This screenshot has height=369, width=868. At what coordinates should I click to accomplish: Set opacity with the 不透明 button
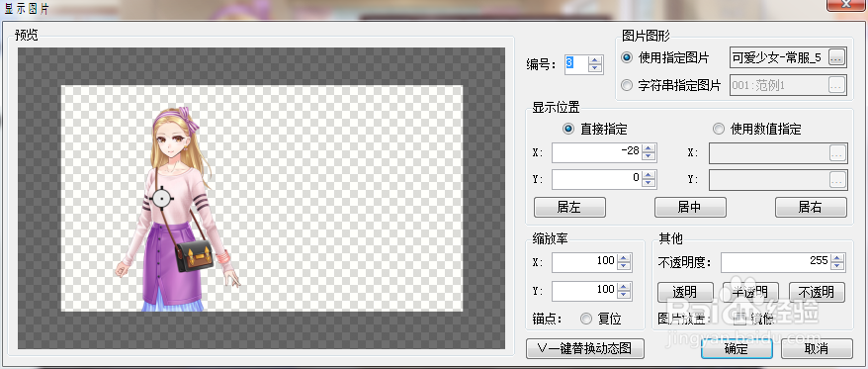[817, 292]
